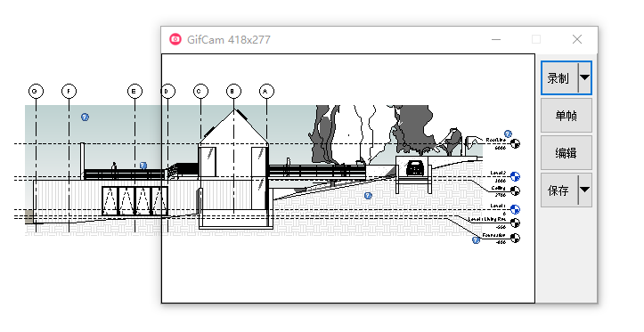Click the GifCam camera logo icon
This screenshot has width=644, height=332.
click(175, 39)
